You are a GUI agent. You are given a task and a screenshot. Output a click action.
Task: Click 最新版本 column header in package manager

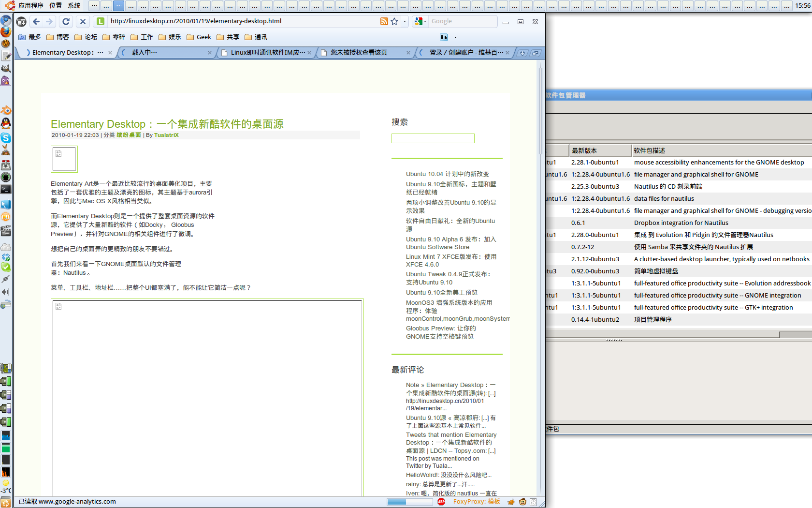pos(600,150)
